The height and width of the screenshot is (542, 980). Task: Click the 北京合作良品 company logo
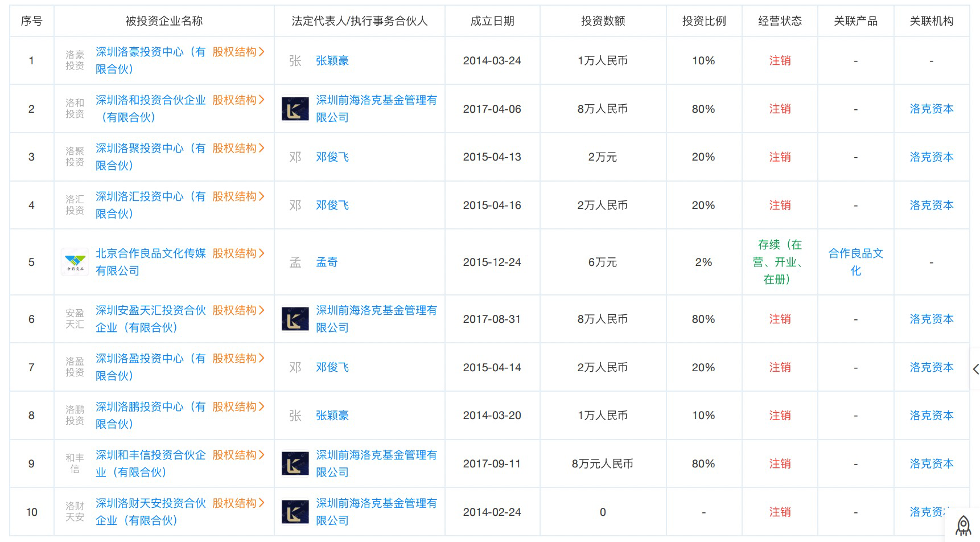click(75, 262)
